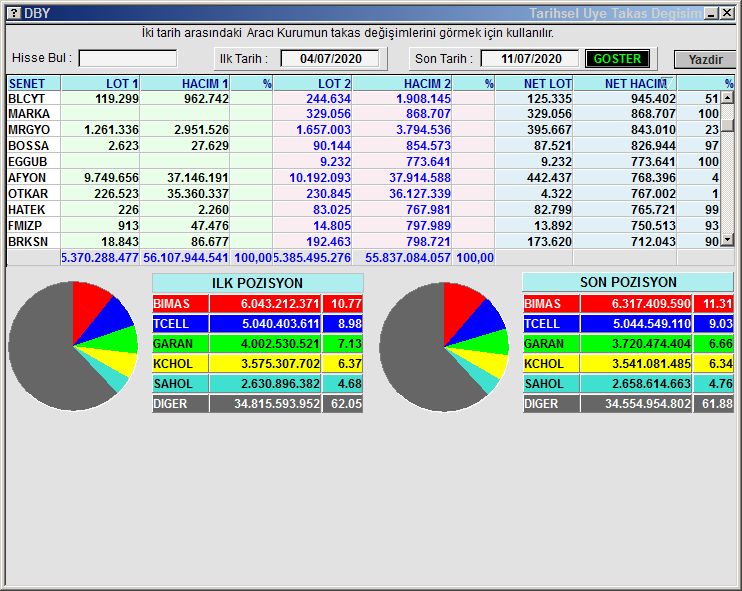Click yellow KCHOL swatch in SON POZISYON
Viewport: 742px width, 591px height.
coord(551,364)
